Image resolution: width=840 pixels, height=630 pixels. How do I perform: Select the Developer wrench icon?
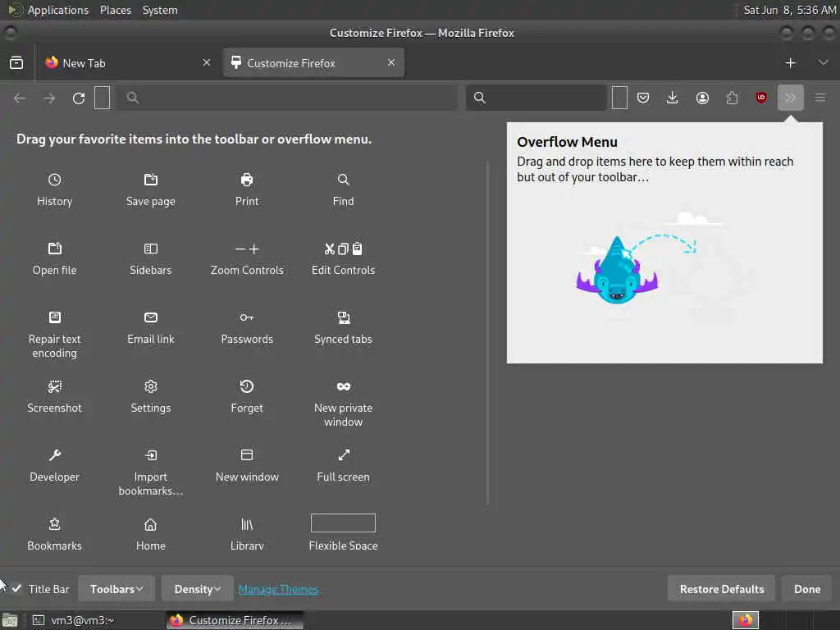pyautogui.click(x=54, y=455)
